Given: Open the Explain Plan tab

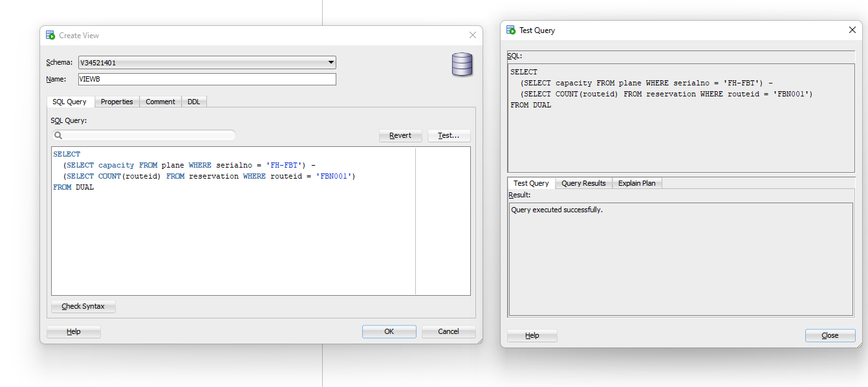Looking at the screenshot, I should pos(636,183).
